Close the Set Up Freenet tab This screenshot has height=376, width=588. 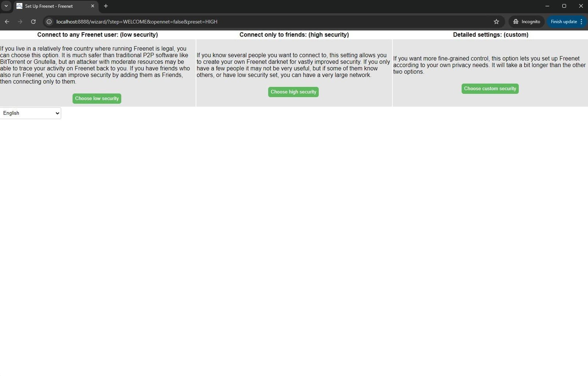(93, 6)
